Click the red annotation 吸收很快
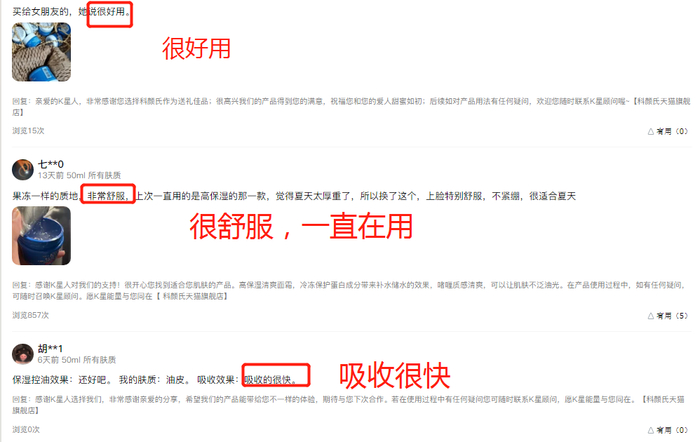This screenshot has height=442, width=700. [x=395, y=375]
